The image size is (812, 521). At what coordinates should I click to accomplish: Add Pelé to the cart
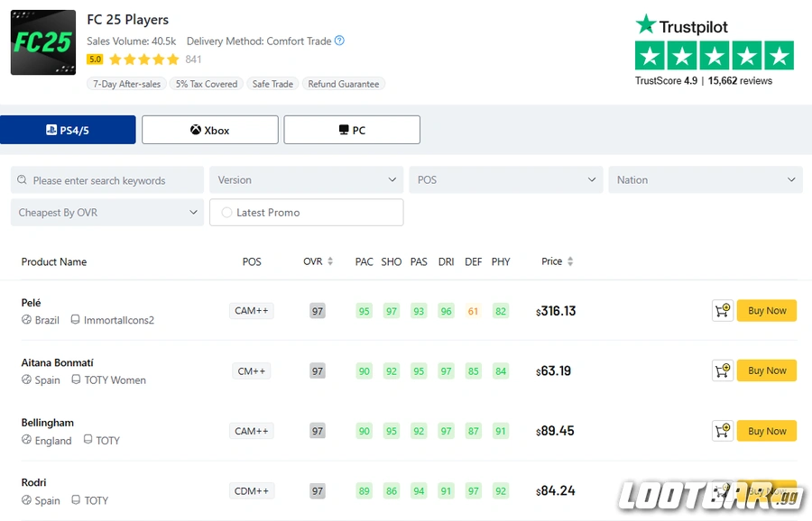point(723,311)
